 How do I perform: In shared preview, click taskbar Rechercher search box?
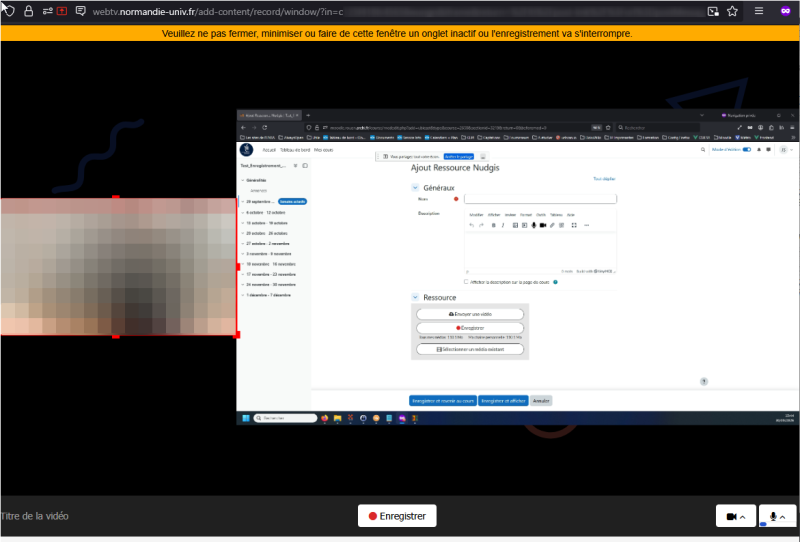(285, 418)
